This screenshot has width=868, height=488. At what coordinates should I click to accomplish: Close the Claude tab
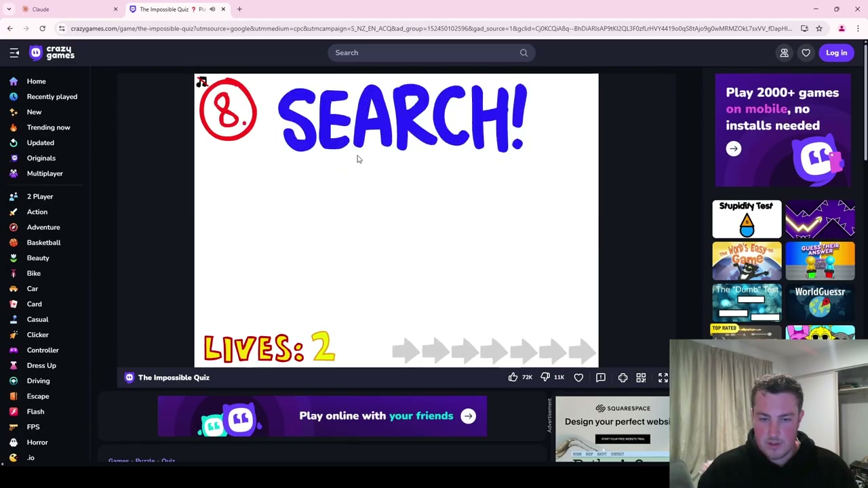tap(115, 9)
